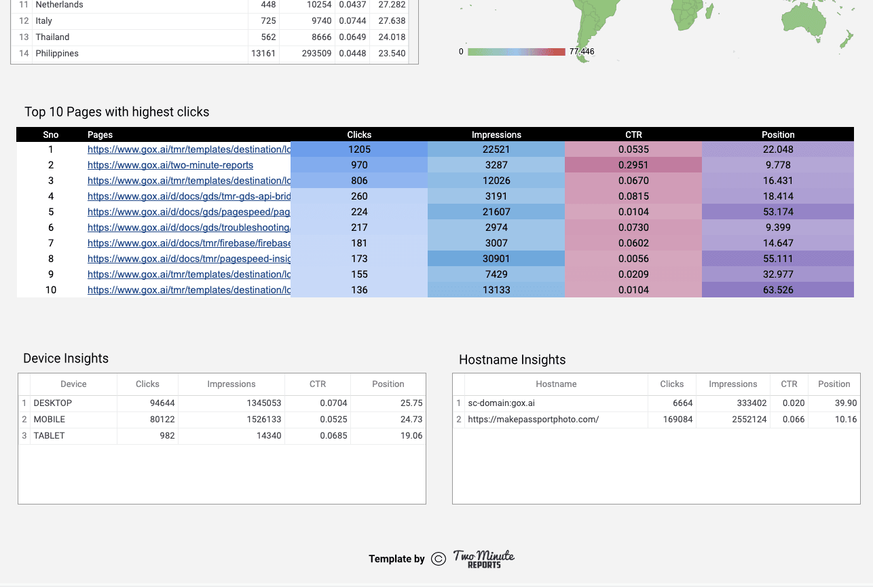Image resolution: width=873 pixels, height=588 pixels.
Task: Click the 0.2951 CTR cell
Action: point(633,165)
